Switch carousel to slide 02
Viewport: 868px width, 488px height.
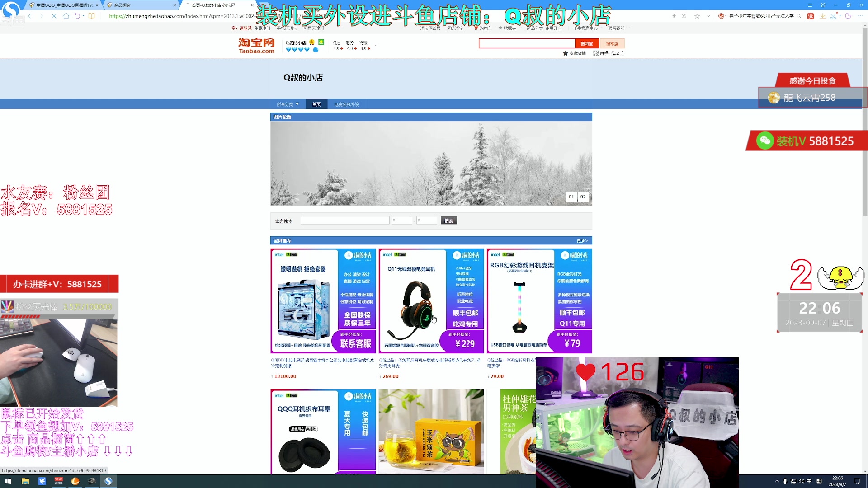pyautogui.click(x=583, y=197)
